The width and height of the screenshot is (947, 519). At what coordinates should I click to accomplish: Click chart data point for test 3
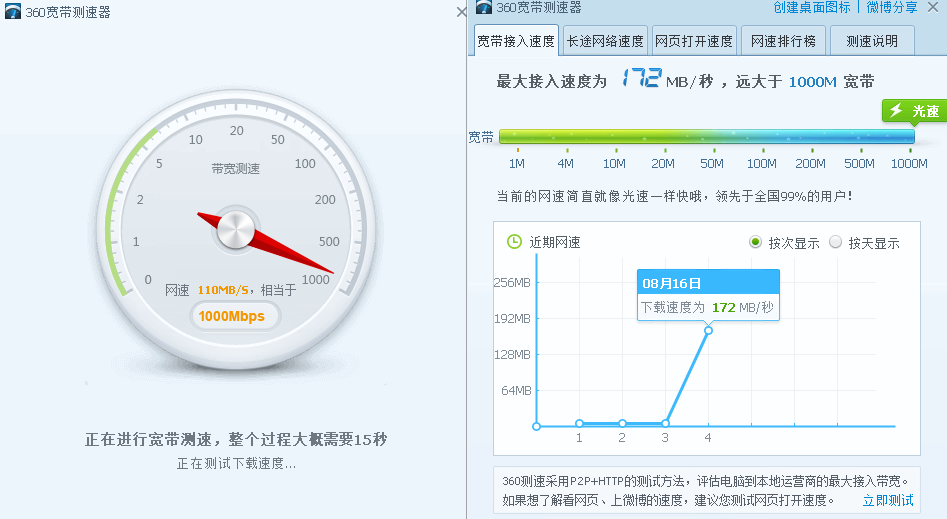665,423
